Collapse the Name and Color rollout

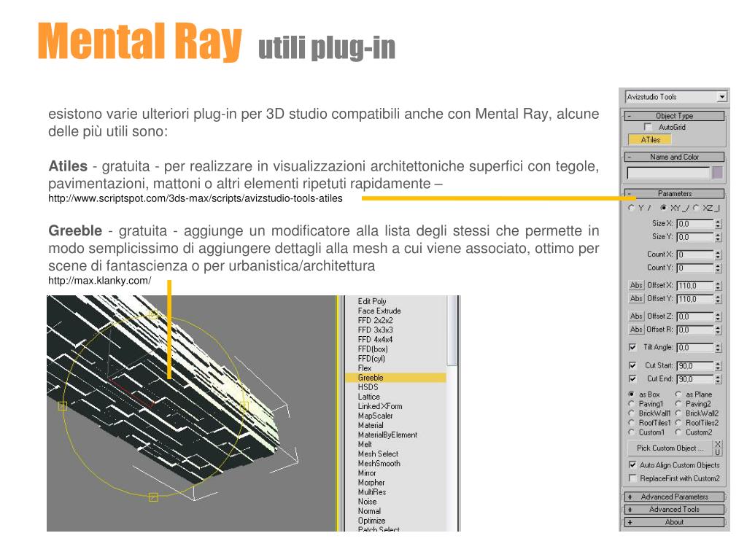[675, 157]
